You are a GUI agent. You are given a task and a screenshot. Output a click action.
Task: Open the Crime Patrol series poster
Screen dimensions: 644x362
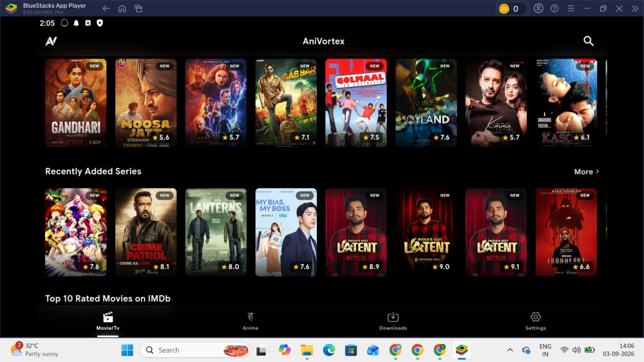click(146, 232)
